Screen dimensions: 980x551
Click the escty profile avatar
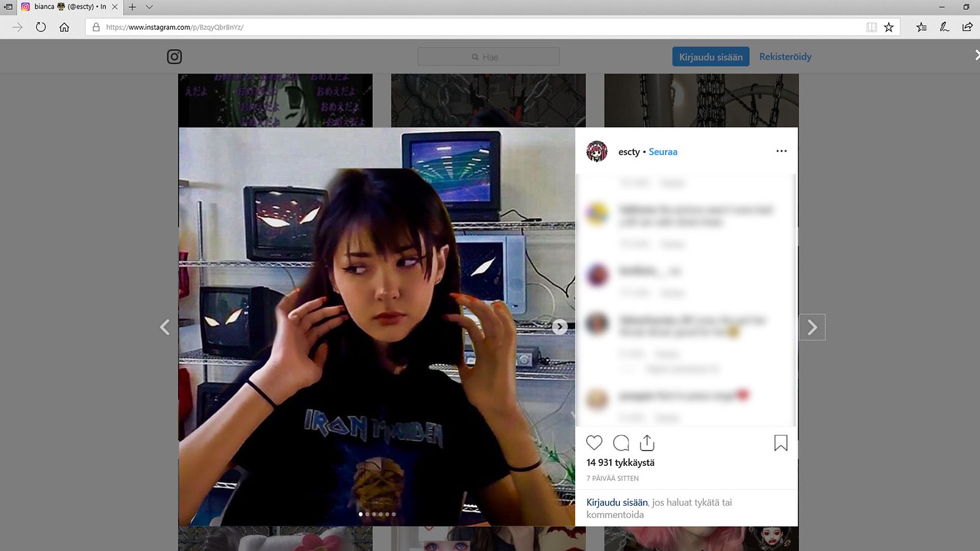pyautogui.click(x=597, y=151)
